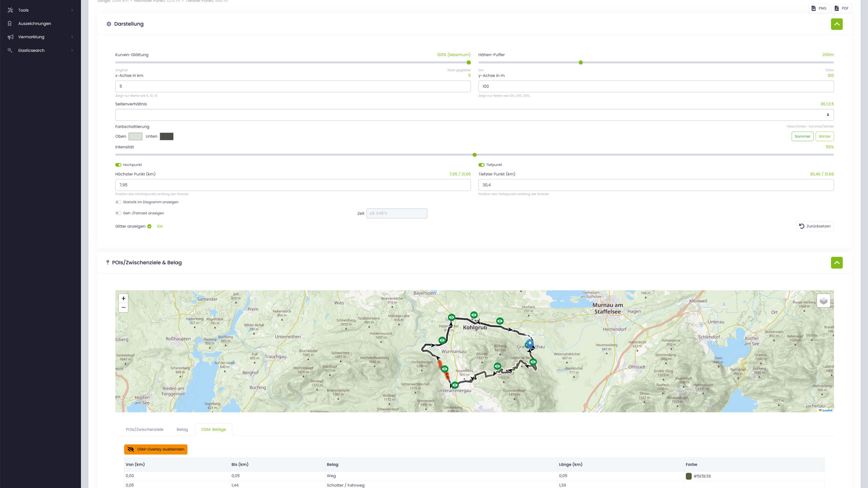Click the blue start marker on map
This screenshot has height=488, width=868.
(530, 343)
